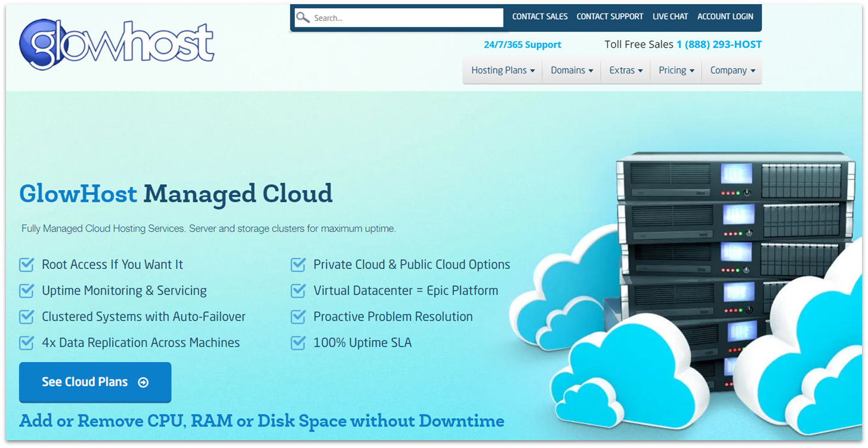The width and height of the screenshot is (868, 448).
Task: Click checkmark icon beside Uptime Monitoring & Servicing
Action: click(x=26, y=291)
